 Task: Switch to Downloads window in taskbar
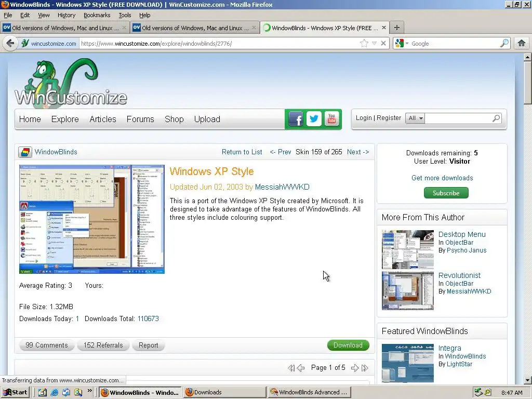tap(224, 392)
